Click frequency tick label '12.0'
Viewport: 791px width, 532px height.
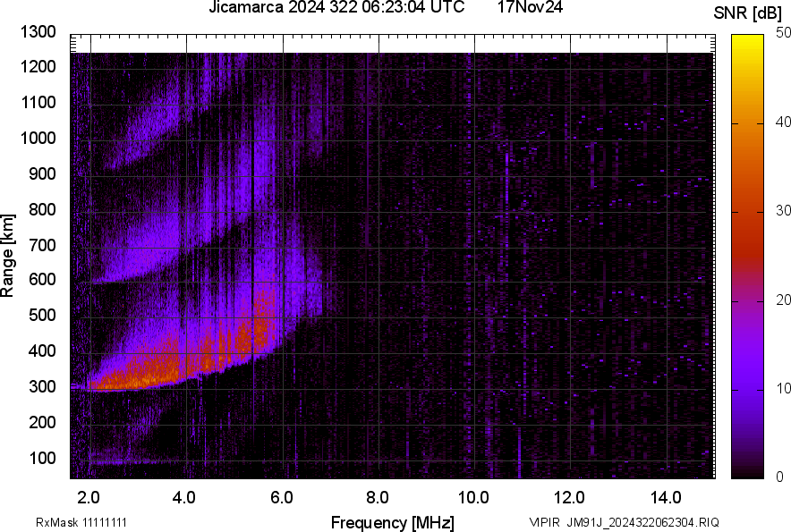click(570, 498)
